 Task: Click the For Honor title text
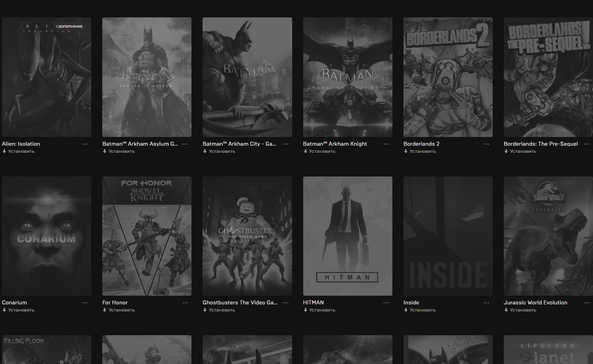115,302
